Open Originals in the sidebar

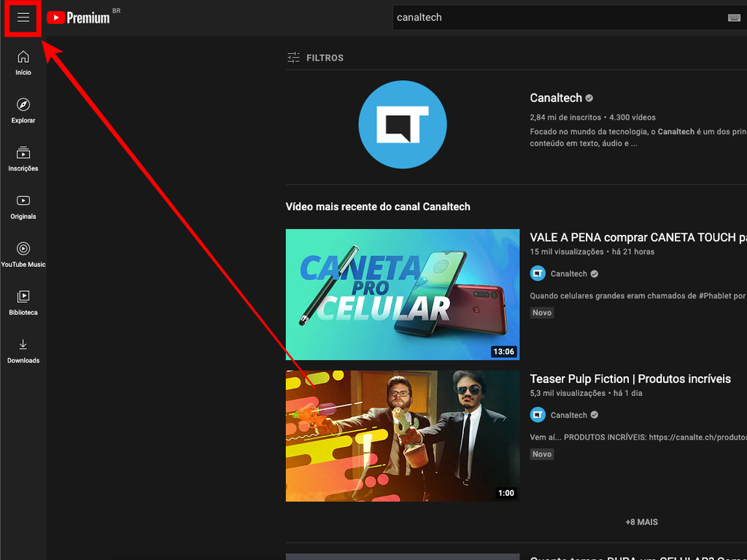23,207
